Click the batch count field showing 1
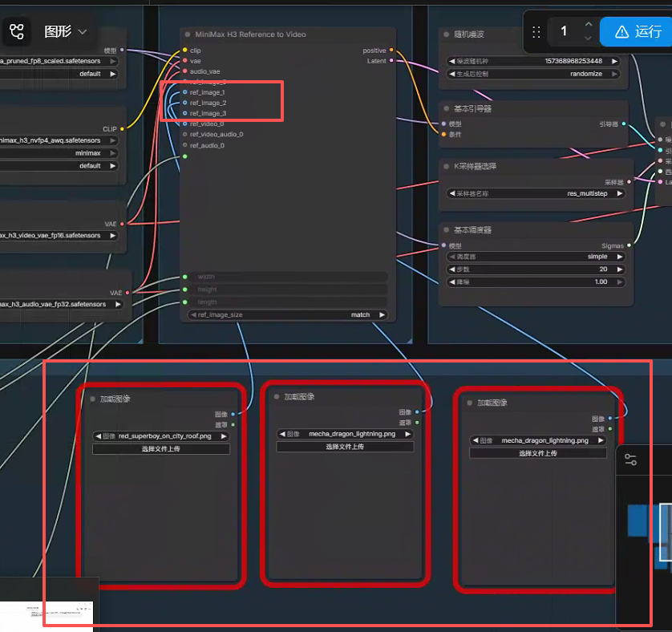Image resolution: width=672 pixels, height=632 pixels. 564,31
